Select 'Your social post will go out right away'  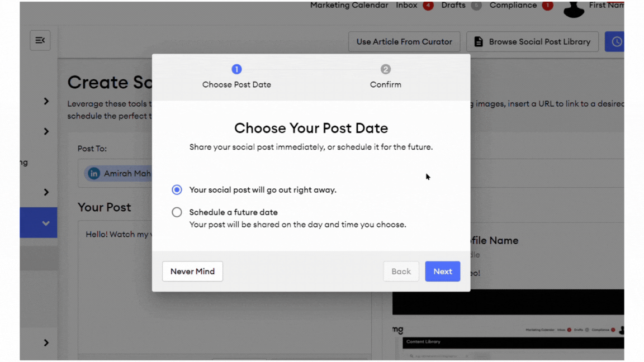pyautogui.click(x=177, y=190)
